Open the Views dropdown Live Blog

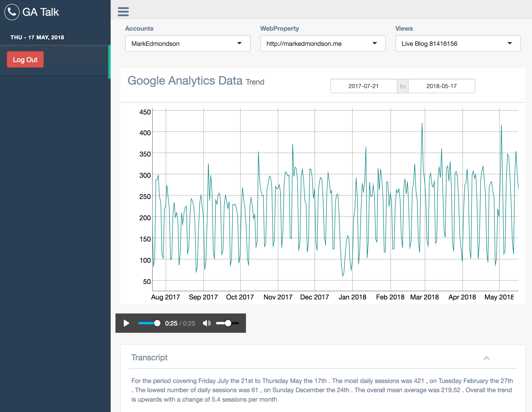[x=458, y=43]
